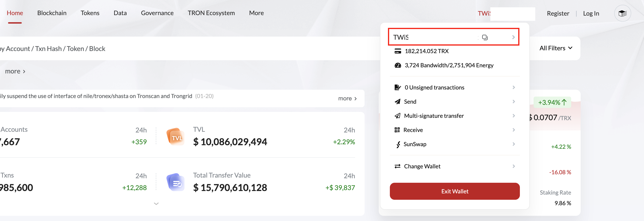Click the +4.22 % value
The height and width of the screenshot is (221, 644).
point(561,147)
